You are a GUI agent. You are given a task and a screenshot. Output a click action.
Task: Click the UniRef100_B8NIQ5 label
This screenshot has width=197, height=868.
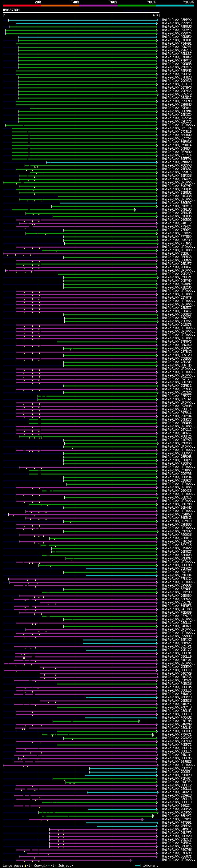click(x=176, y=365)
